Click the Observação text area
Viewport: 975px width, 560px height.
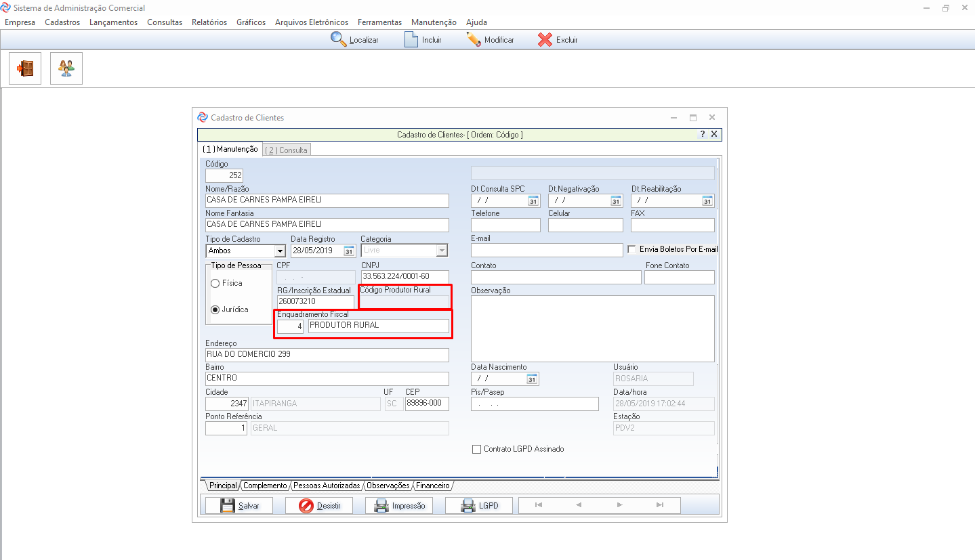pos(592,328)
